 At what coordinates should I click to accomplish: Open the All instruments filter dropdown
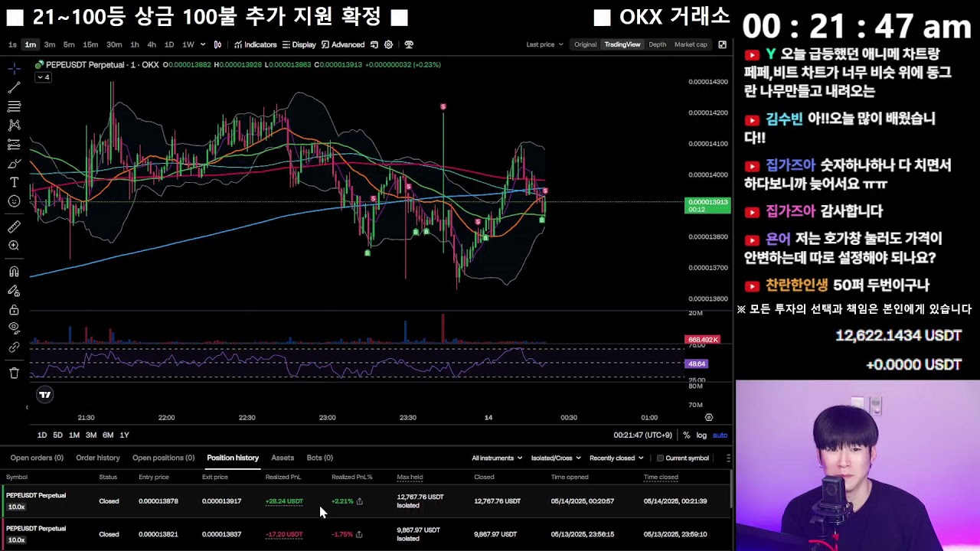tap(497, 458)
